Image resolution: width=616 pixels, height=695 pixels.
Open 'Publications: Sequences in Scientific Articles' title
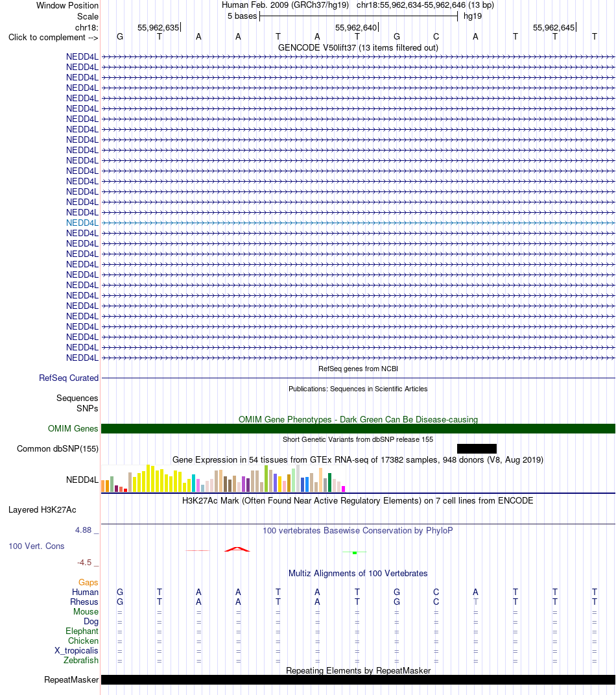358,389
